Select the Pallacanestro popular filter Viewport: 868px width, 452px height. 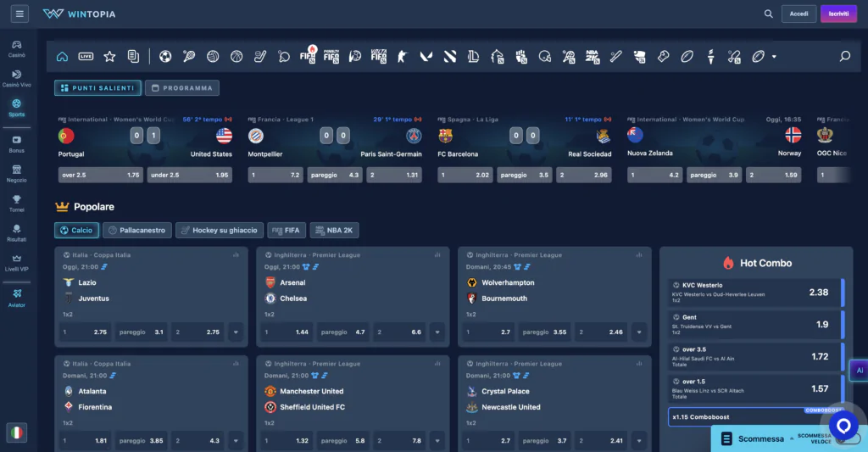136,231
